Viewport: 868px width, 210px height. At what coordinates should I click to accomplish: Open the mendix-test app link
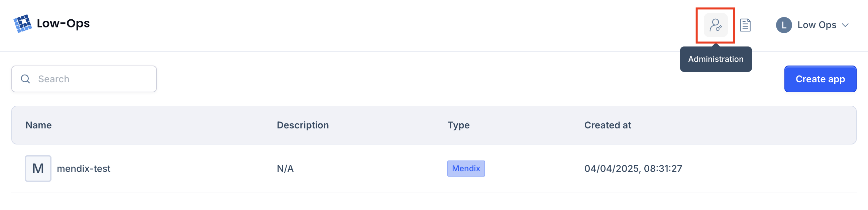click(x=84, y=169)
